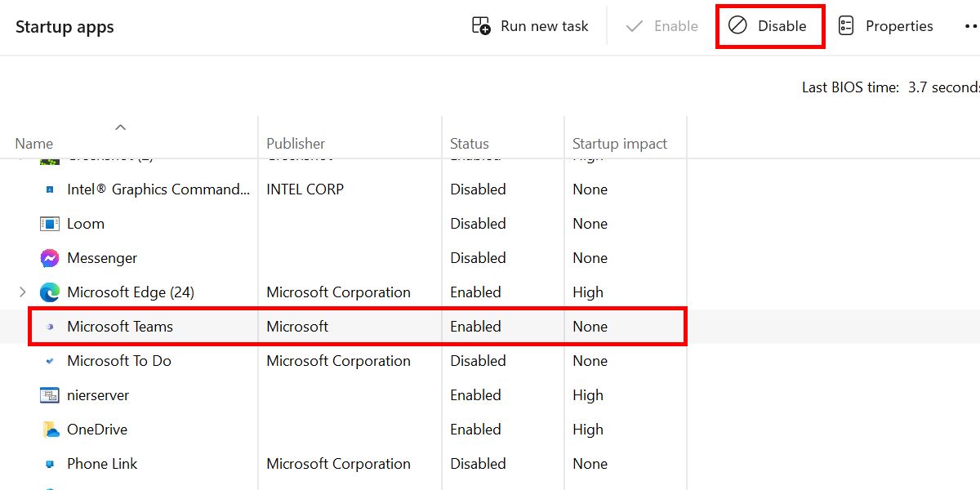
Task: Click the Microsoft Teams app icon
Action: [x=49, y=326]
